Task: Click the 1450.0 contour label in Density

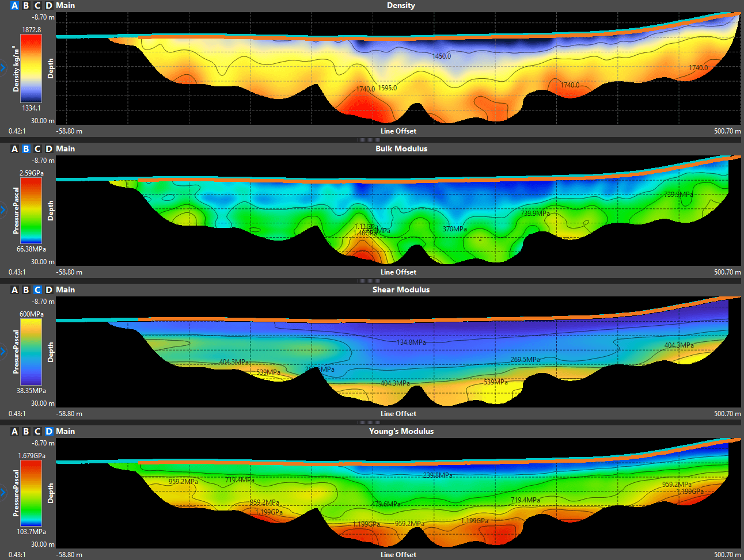Action: tap(442, 56)
